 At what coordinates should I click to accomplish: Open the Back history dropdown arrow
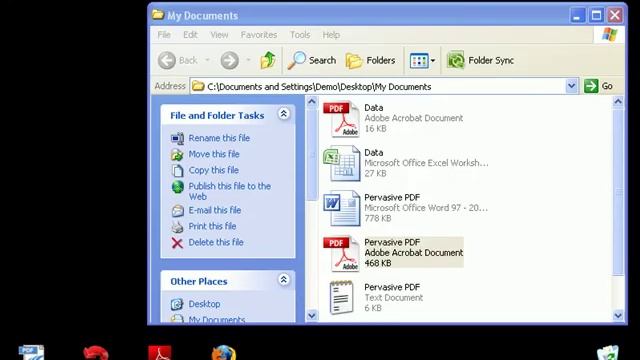click(x=207, y=60)
